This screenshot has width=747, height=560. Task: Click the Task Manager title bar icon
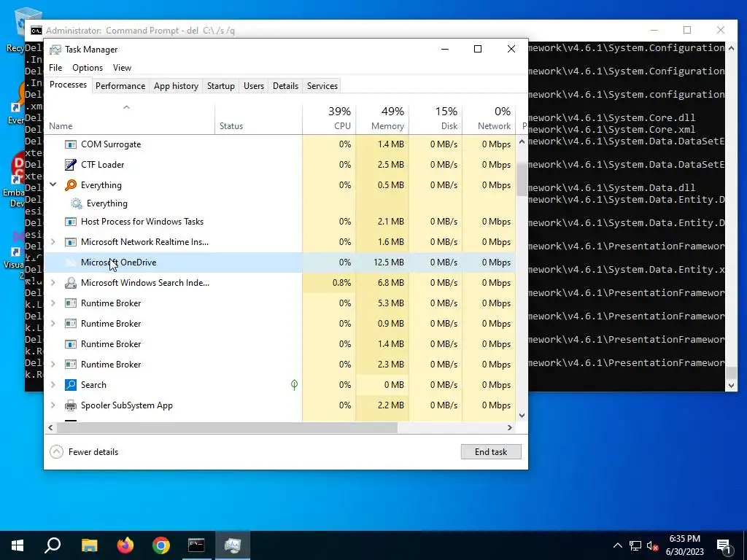55,50
